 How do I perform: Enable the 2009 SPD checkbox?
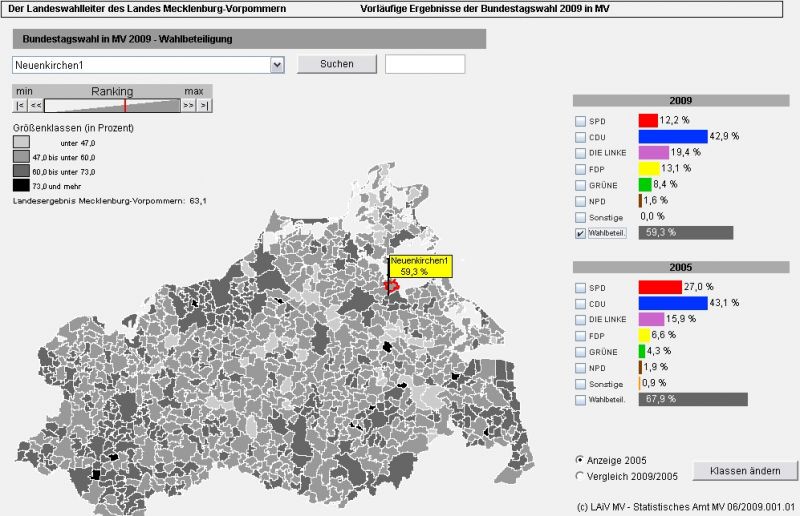tap(580, 121)
